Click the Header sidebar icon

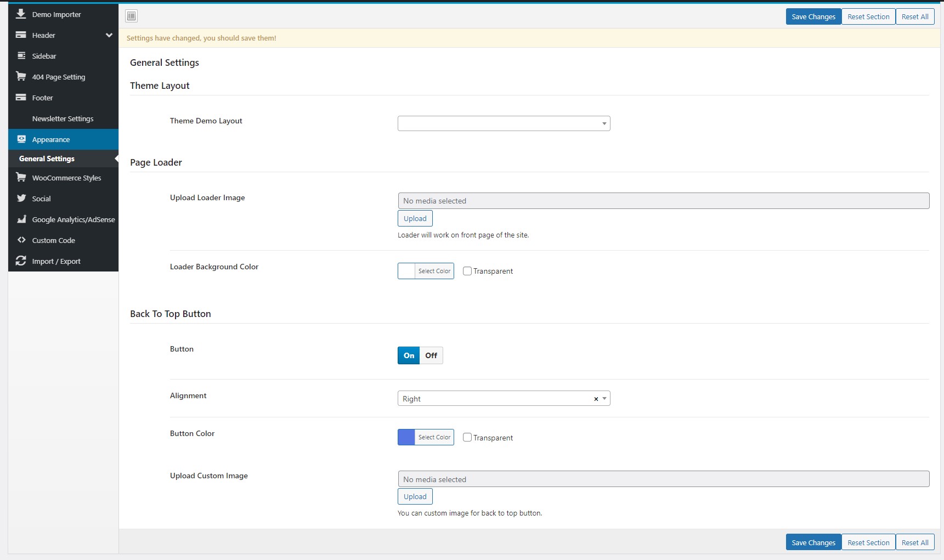pos(21,35)
